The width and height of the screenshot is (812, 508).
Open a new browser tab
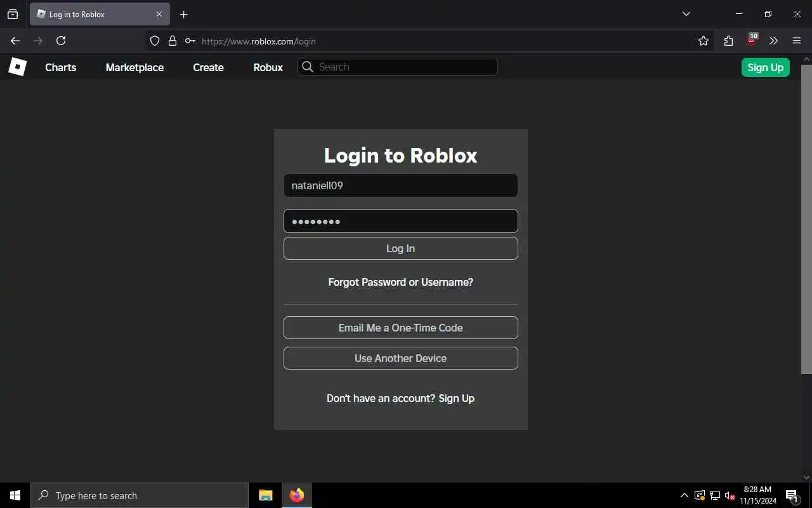point(183,14)
